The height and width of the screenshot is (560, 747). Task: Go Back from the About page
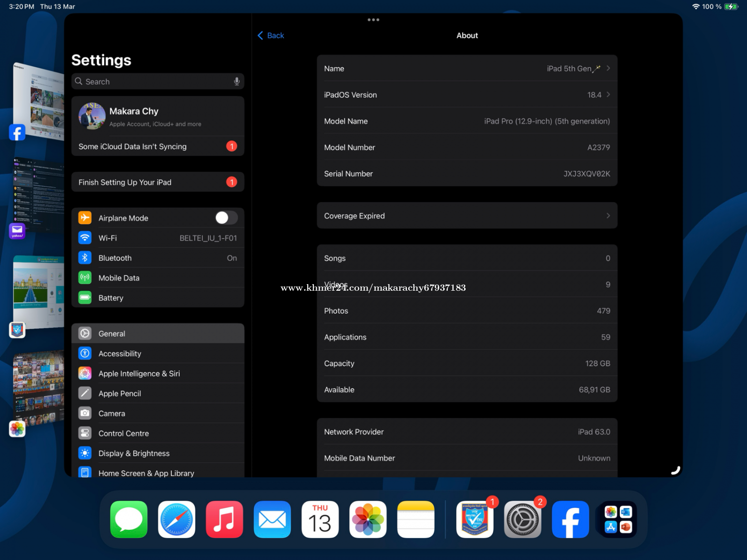(x=271, y=35)
